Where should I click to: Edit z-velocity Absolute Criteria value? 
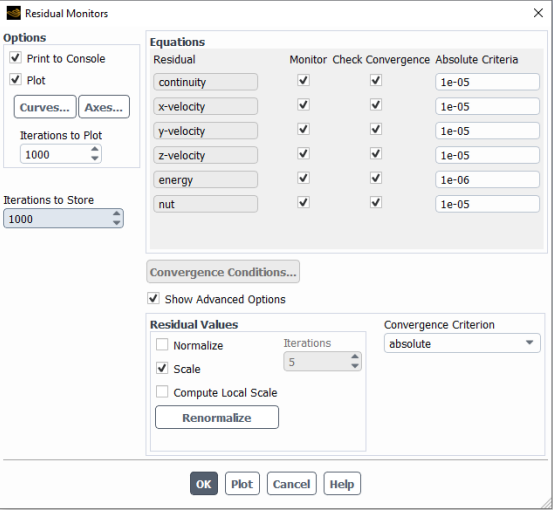pyautogui.click(x=487, y=155)
